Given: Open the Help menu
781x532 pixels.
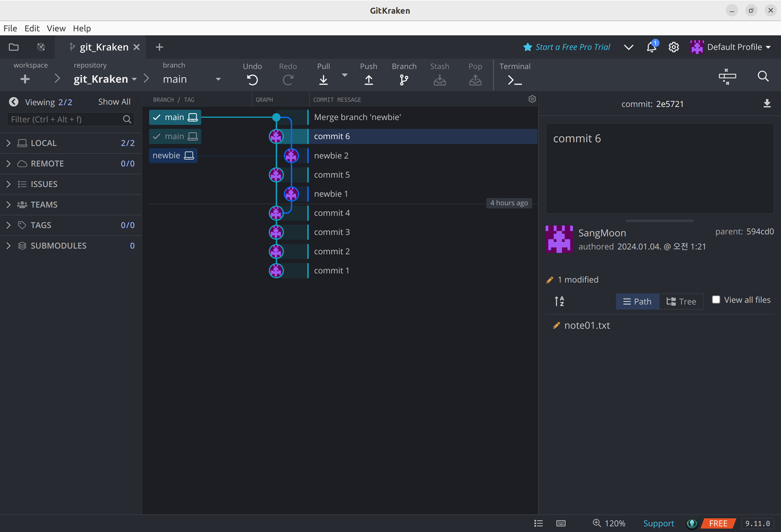Looking at the screenshot, I should (82, 28).
